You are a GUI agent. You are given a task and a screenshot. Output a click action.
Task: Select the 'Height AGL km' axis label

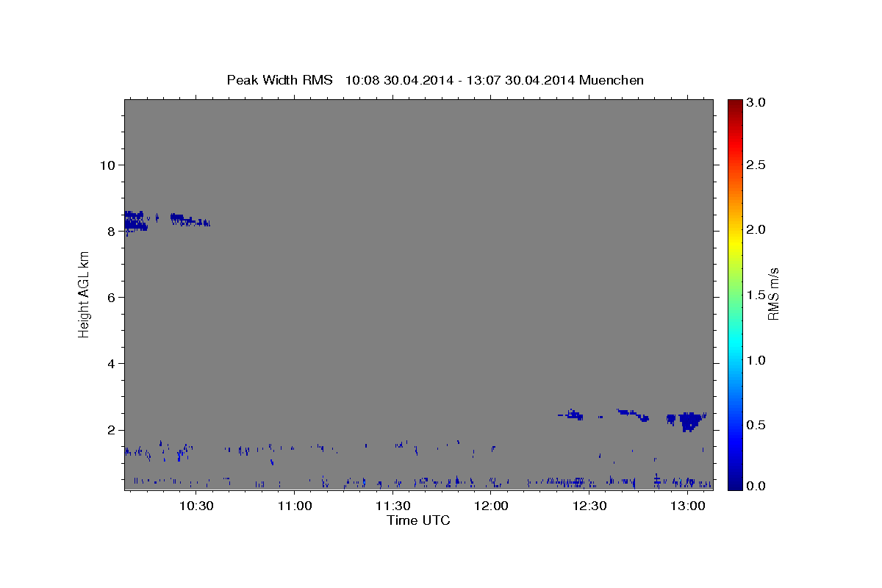click(85, 295)
